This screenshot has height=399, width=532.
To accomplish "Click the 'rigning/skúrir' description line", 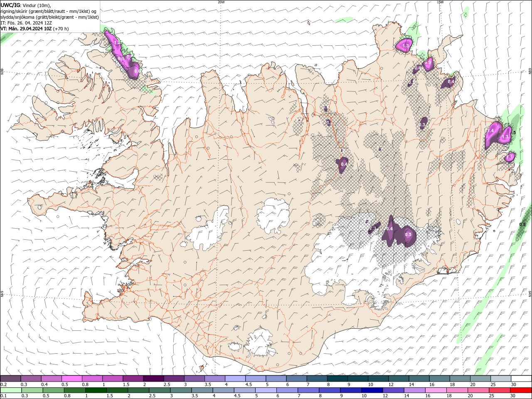I will coord(49,11).
